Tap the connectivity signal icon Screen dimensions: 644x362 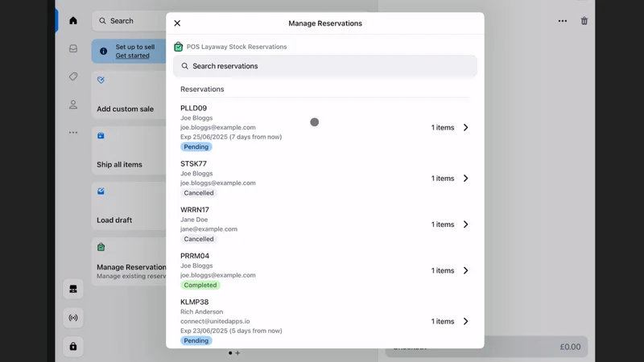tap(73, 318)
